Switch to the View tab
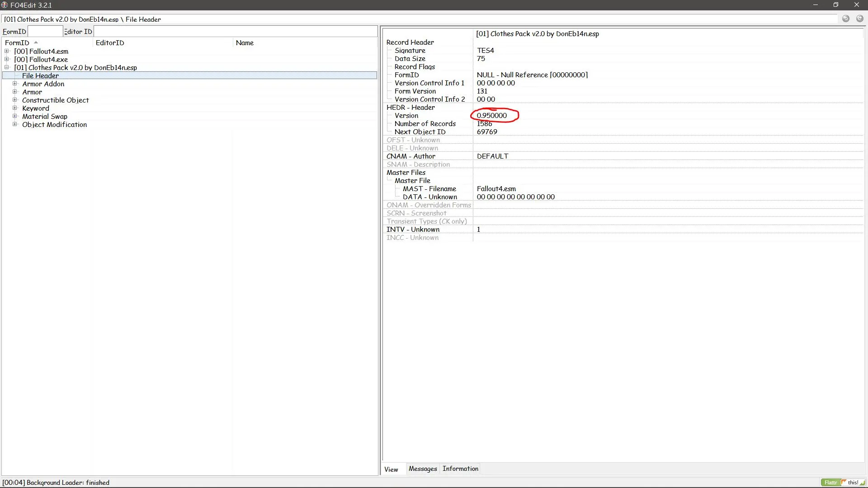This screenshot has width=868, height=488. [x=392, y=469]
